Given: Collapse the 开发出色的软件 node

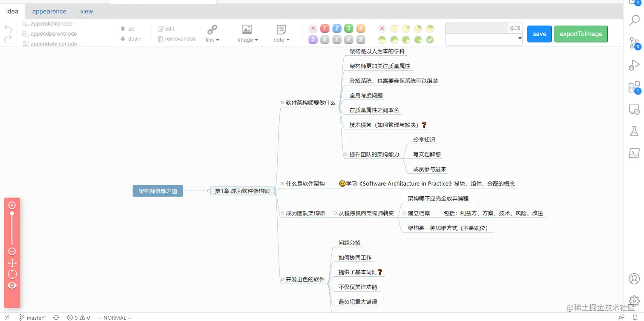Looking at the screenshot, I should point(282,280).
